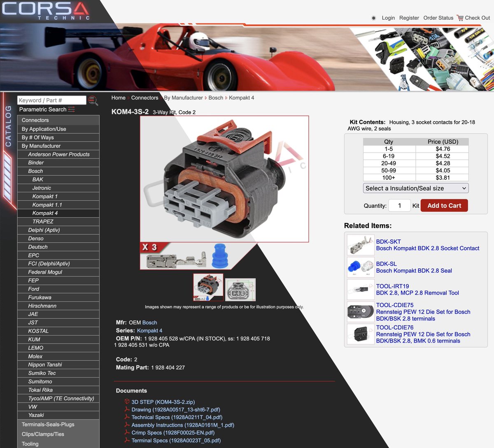Image resolution: width=494 pixels, height=448 pixels.
Task: Open Parametric Search
Action: [x=43, y=109]
